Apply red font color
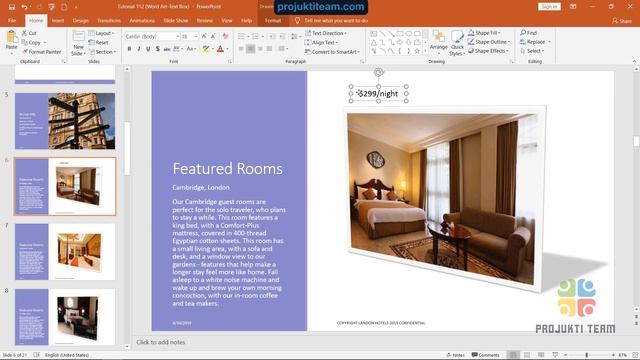The image size is (640, 360). point(220,49)
